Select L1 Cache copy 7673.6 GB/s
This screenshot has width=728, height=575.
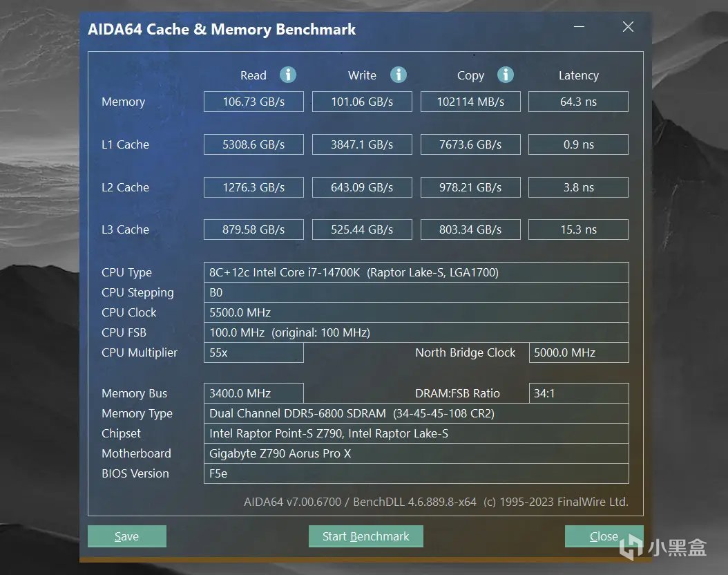point(470,144)
